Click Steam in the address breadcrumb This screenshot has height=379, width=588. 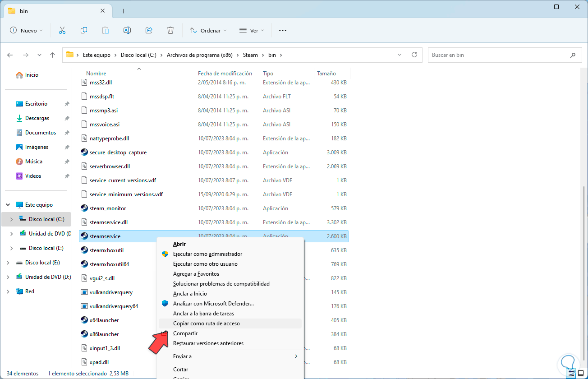[x=250, y=55]
